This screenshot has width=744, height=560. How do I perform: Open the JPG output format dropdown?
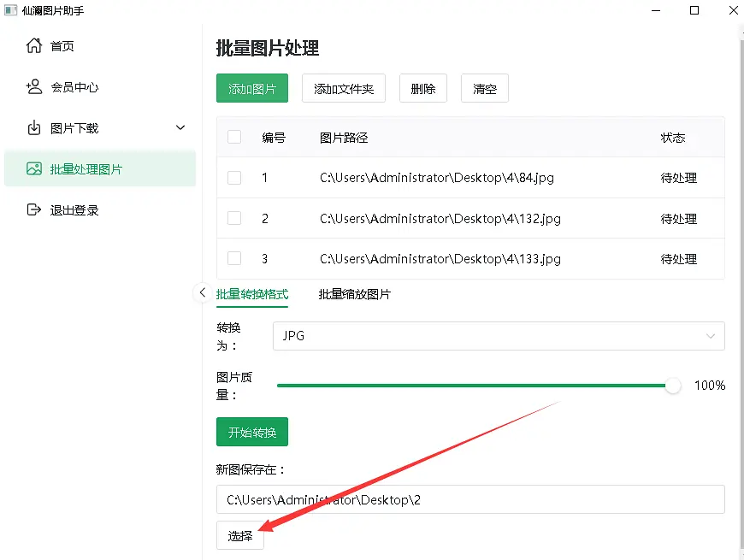pyautogui.click(x=499, y=336)
